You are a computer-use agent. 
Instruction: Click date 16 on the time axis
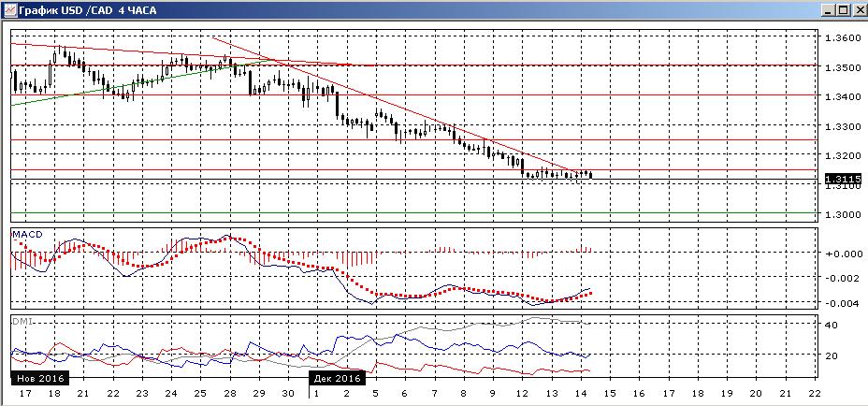(x=639, y=393)
